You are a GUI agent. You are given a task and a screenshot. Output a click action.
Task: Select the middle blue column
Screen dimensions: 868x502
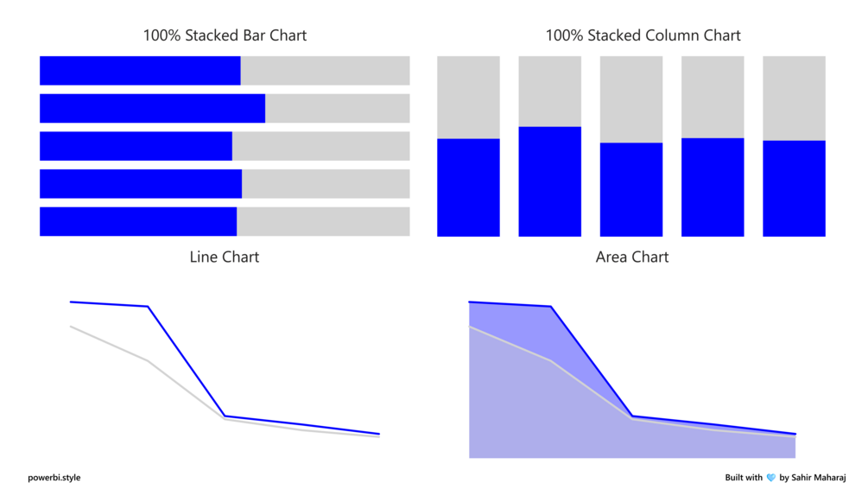pos(631,189)
